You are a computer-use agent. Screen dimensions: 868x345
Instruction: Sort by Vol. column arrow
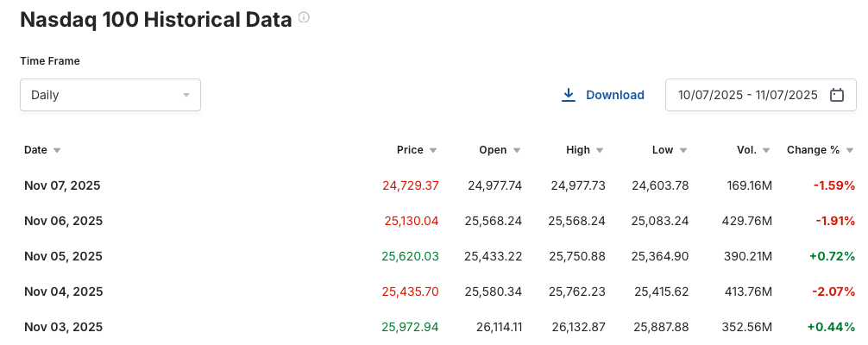tap(767, 150)
